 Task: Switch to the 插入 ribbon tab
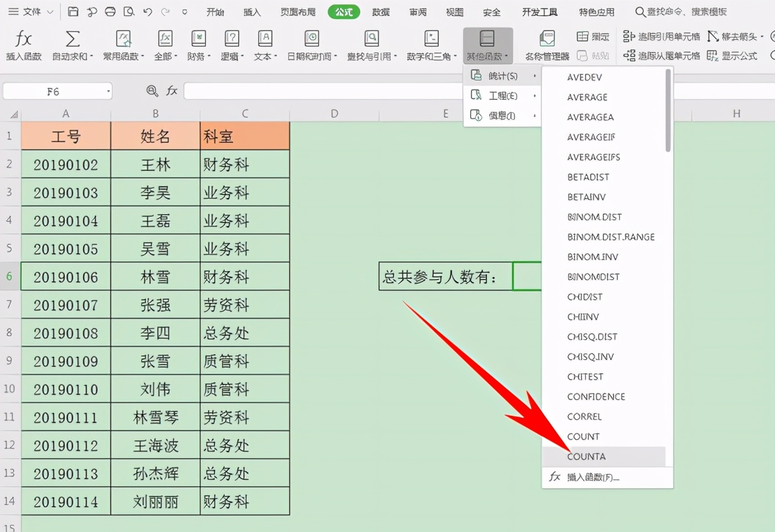click(252, 12)
